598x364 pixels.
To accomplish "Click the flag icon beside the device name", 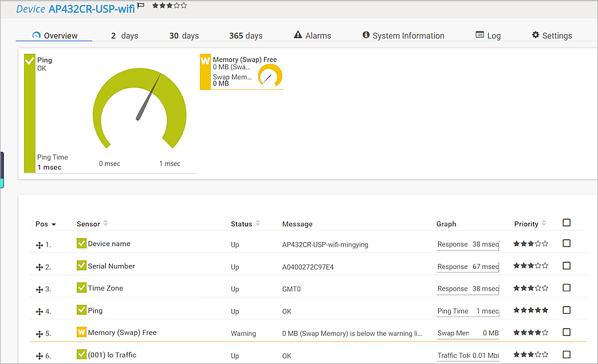I will click(x=140, y=7).
